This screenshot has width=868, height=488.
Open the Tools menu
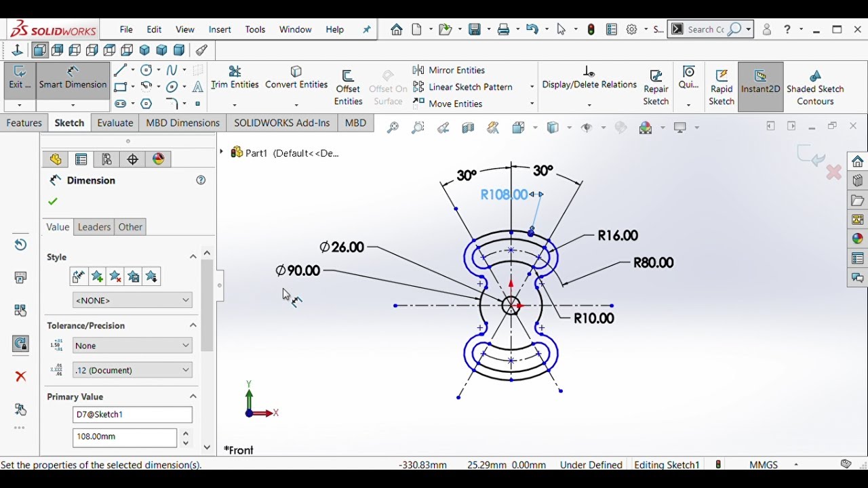point(255,29)
